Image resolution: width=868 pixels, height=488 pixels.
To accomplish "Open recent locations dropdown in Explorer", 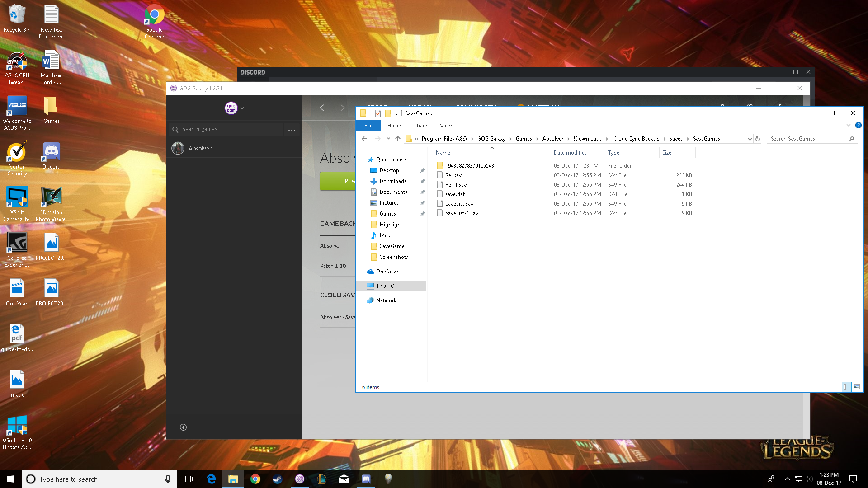I will 388,139.
